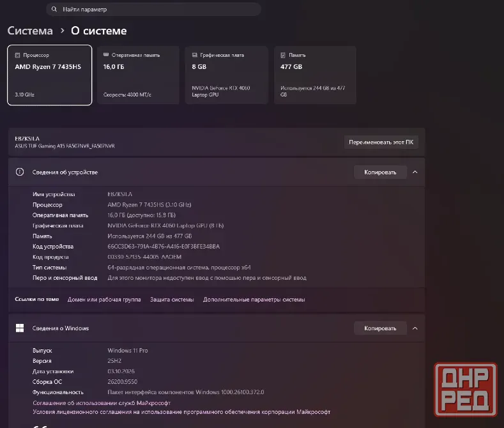Click 'Сведения о Windows' section header
The height and width of the screenshot is (428, 504).
[x=217, y=328]
